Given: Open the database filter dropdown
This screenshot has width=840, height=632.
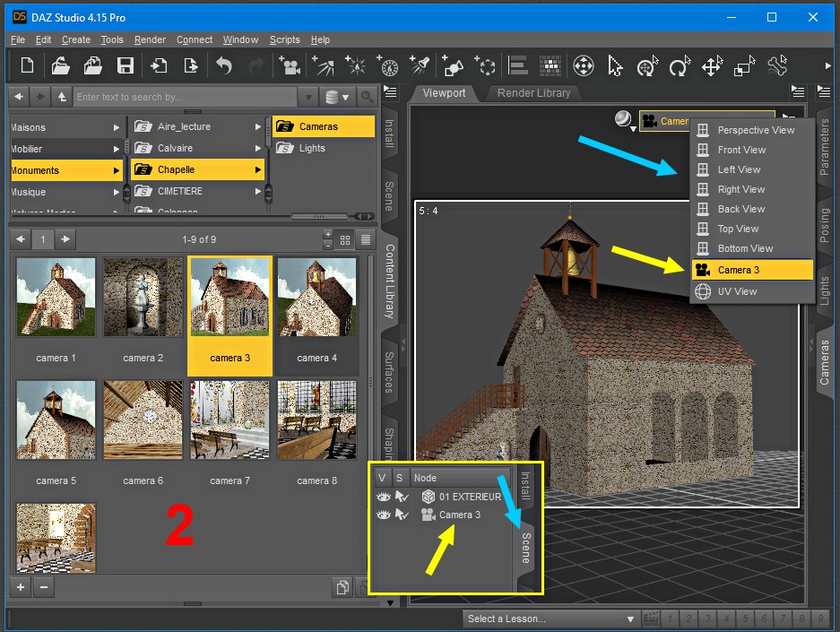Looking at the screenshot, I should [337, 97].
